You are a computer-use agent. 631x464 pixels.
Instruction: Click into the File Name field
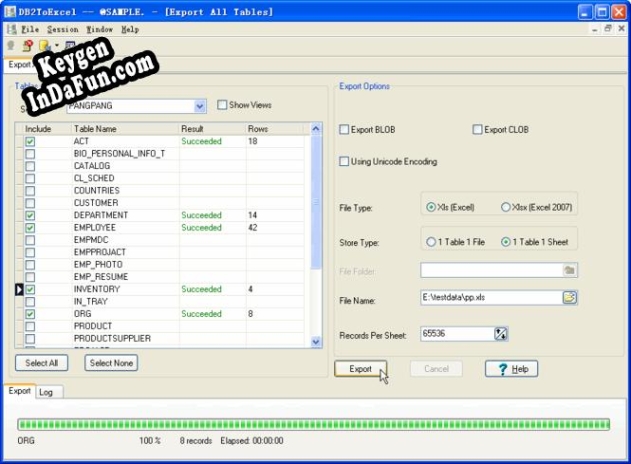(491, 297)
